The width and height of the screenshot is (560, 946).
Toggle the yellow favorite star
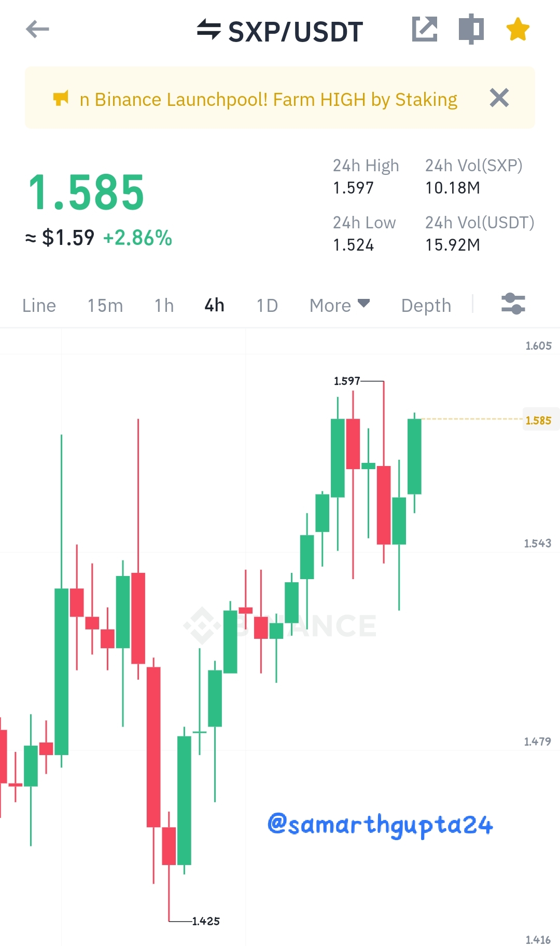pos(518,29)
